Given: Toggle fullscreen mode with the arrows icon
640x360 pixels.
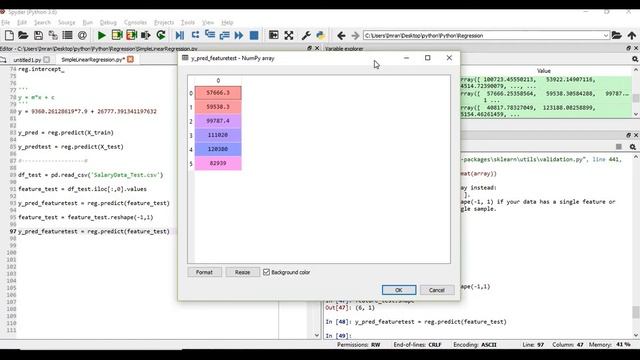Looking at the screenshot, I should [289, 36].
